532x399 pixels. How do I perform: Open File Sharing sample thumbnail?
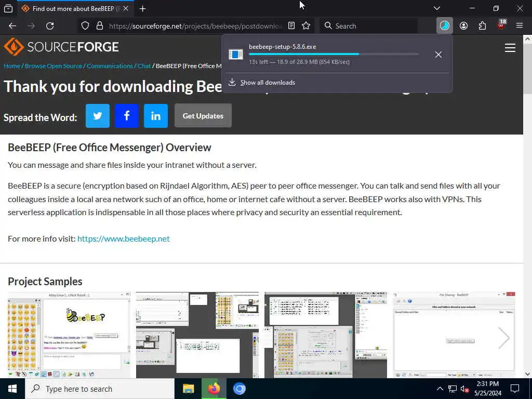454,335
